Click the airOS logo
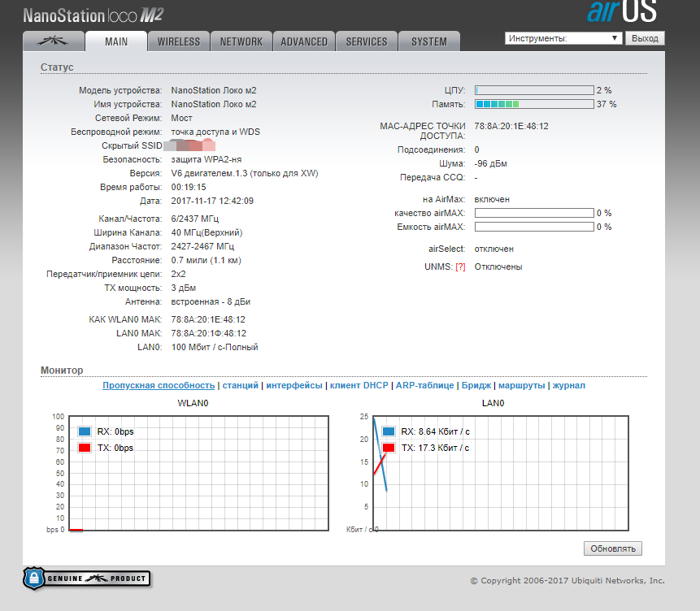The height and width of the screenshot is (611, 700). 622,11
